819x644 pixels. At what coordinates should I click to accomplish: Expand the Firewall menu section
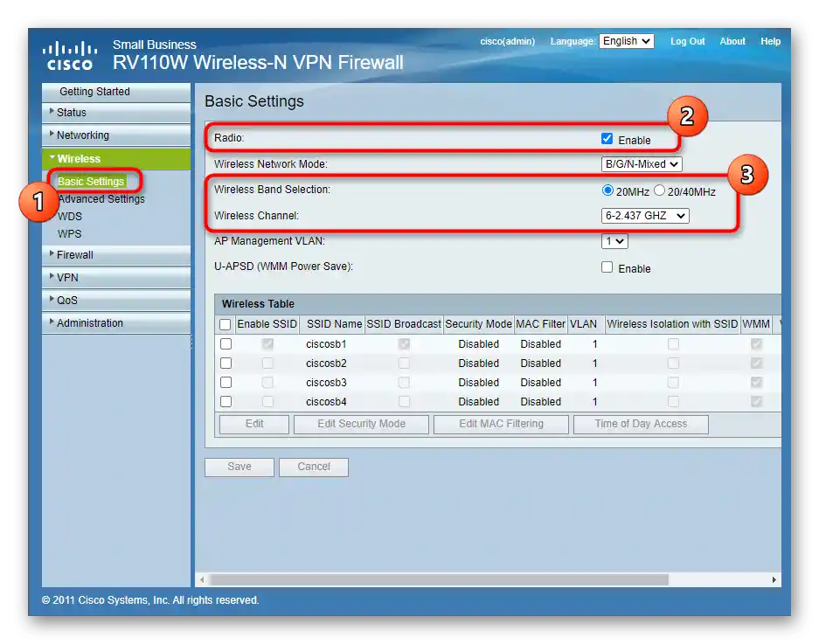116,255
